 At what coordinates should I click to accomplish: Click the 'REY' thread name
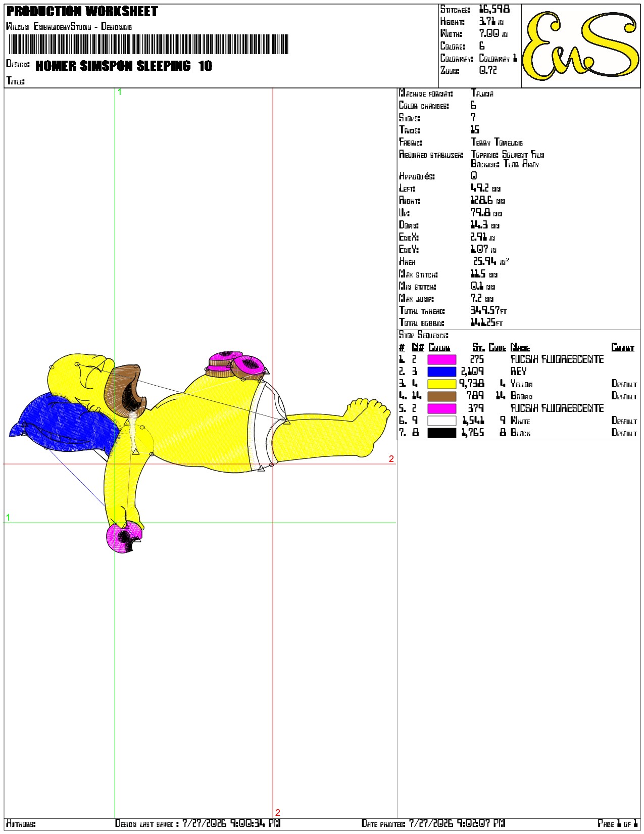coord(519,372)
